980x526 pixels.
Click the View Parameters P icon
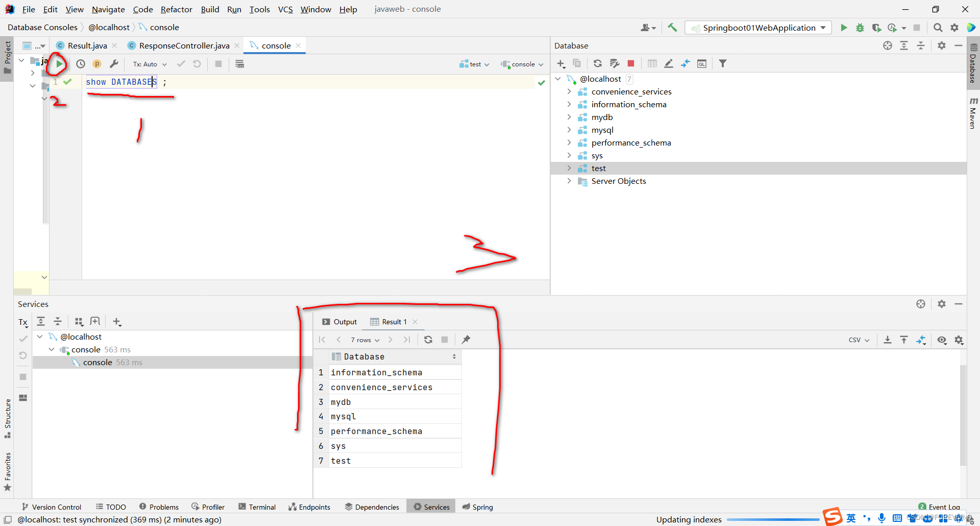pos(97,64)
